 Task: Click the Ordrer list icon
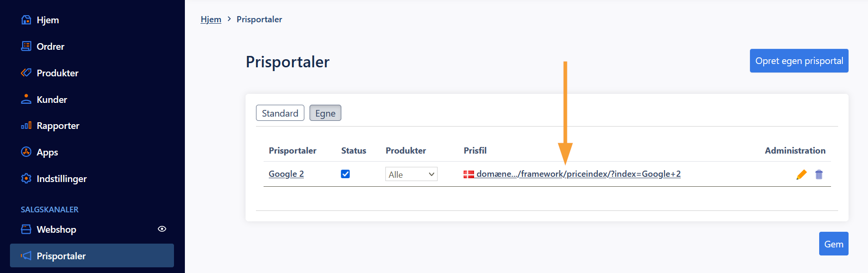(x=27, y=46)
